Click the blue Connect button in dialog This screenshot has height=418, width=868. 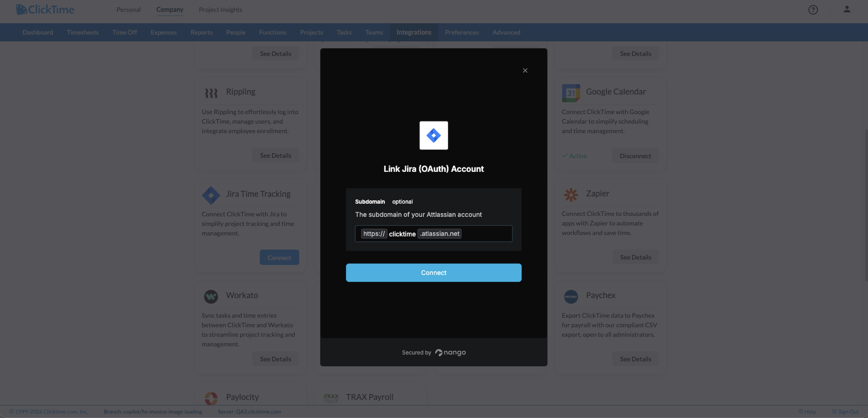click(x=434, y=272)
